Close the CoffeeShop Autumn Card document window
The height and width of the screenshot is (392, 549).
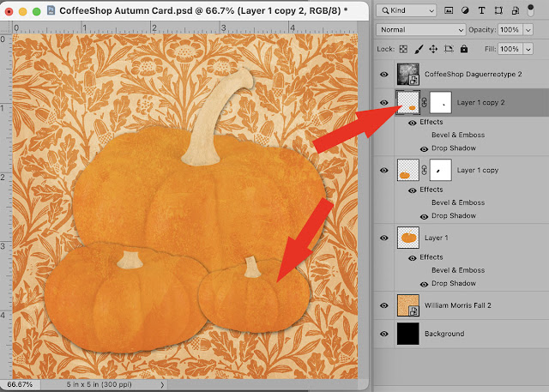9,11
